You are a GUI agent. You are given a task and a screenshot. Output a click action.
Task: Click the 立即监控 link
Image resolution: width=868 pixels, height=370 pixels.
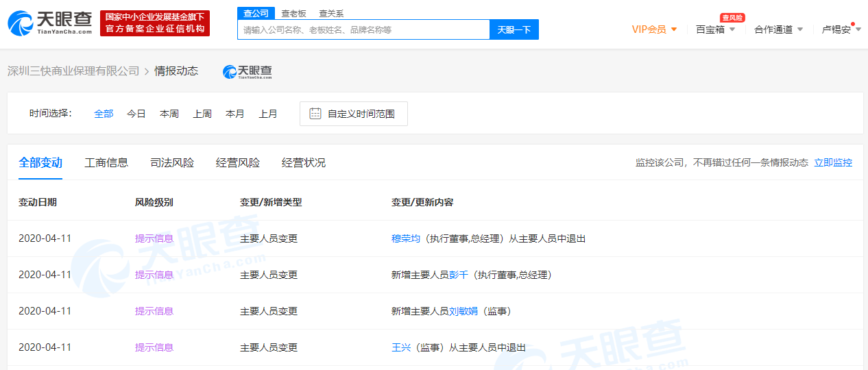[x=833, y=162]
